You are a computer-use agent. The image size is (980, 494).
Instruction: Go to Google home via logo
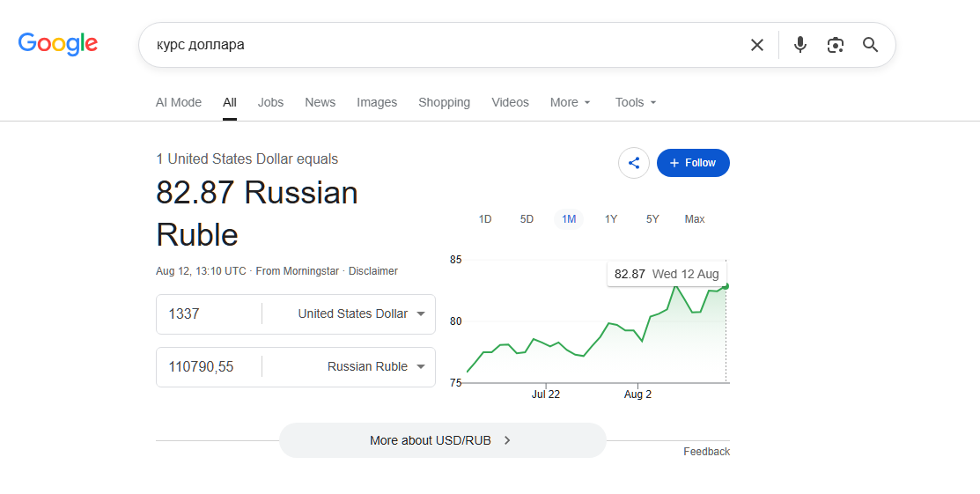pos(58,44)
